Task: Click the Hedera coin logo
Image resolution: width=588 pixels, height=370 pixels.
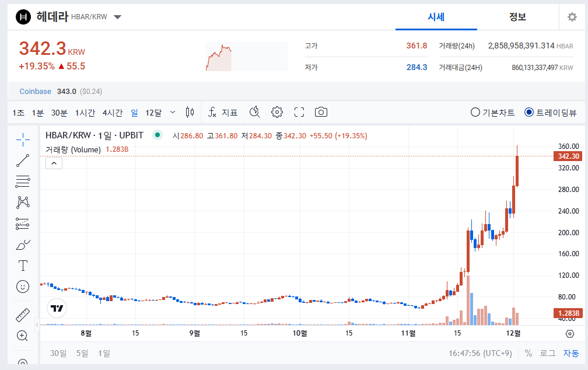Action: pos(23,17)
